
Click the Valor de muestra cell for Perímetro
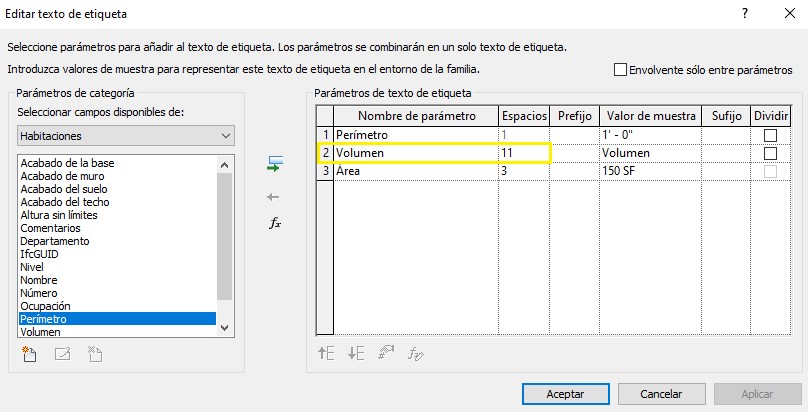pyautogui.click(x=648, y=135)
